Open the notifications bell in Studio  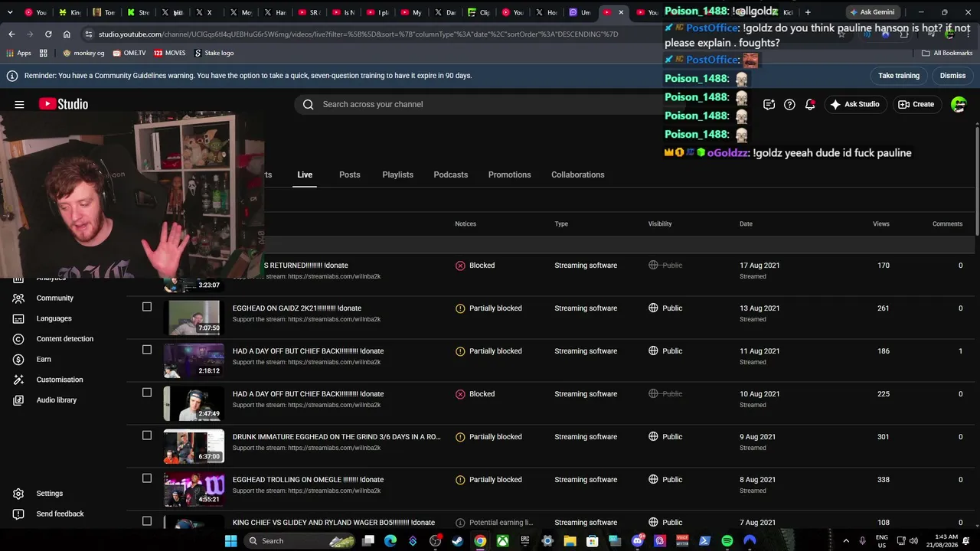[810, 104]
